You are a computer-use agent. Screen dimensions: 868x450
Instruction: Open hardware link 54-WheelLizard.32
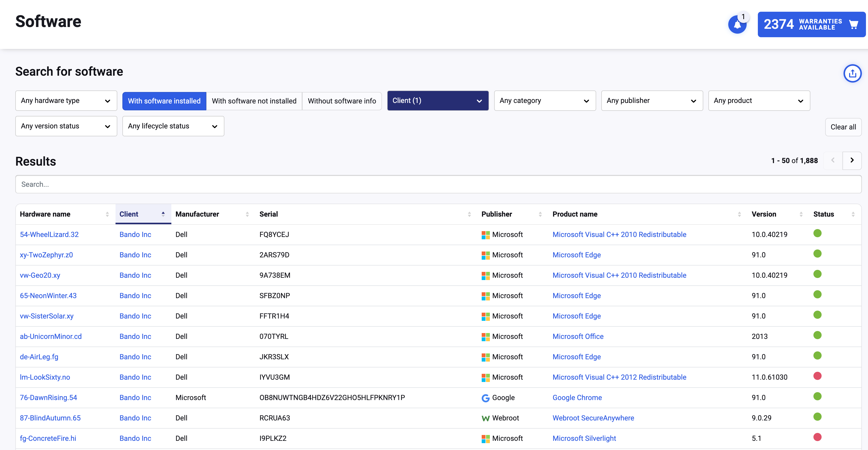pyautogui.click(x=49, y=234)
